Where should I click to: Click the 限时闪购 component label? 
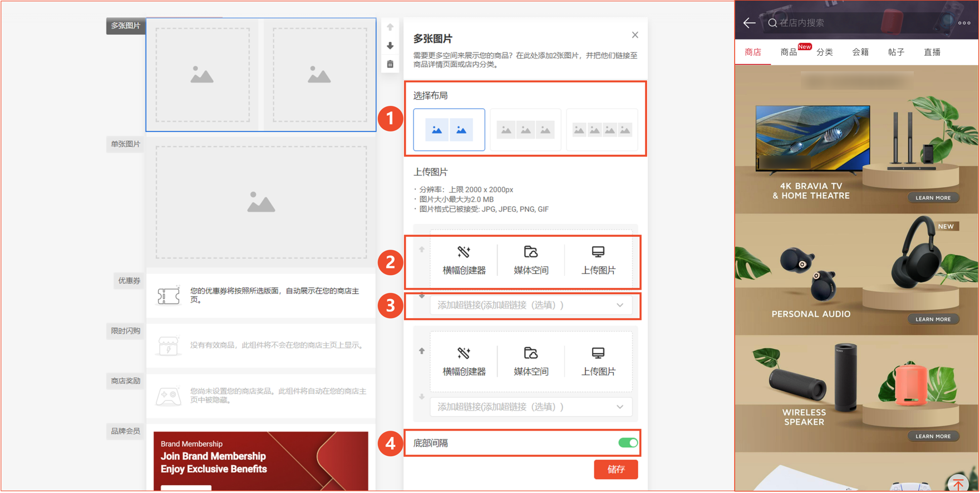126,331
